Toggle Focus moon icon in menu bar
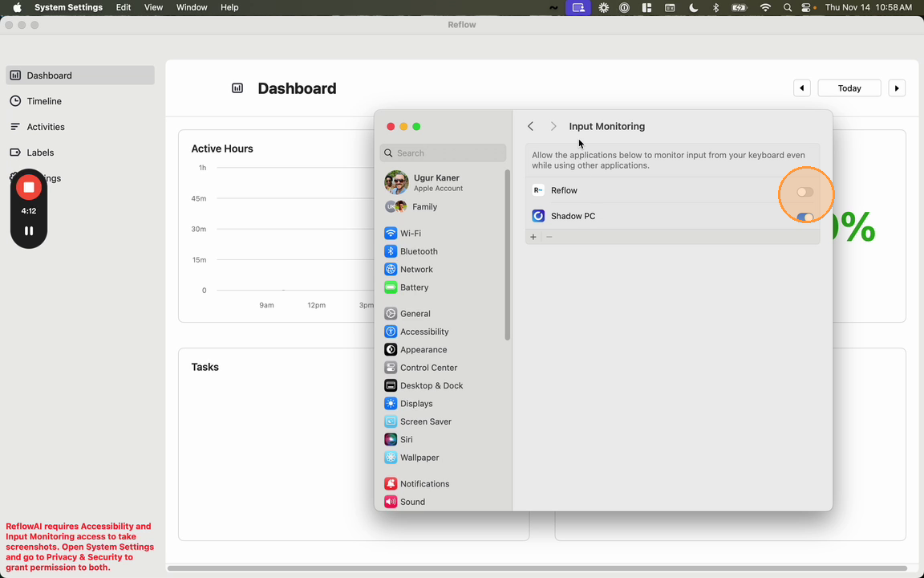This screenshot has width=924, height=578. [x=694, y=7]
